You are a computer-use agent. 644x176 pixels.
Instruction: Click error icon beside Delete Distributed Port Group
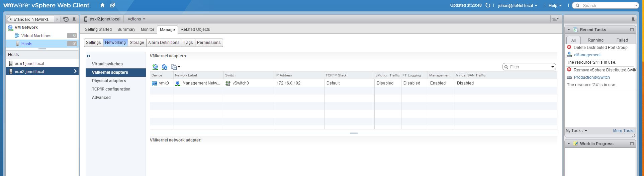pyautogui.click(x=569, y=47)
